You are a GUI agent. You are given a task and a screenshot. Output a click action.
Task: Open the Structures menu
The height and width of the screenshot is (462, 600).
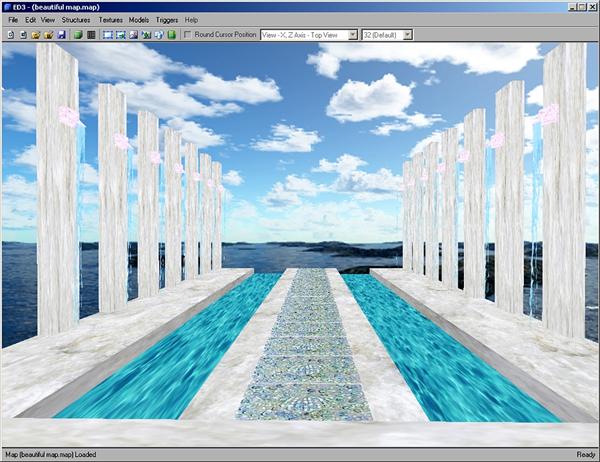coord(75,20)
